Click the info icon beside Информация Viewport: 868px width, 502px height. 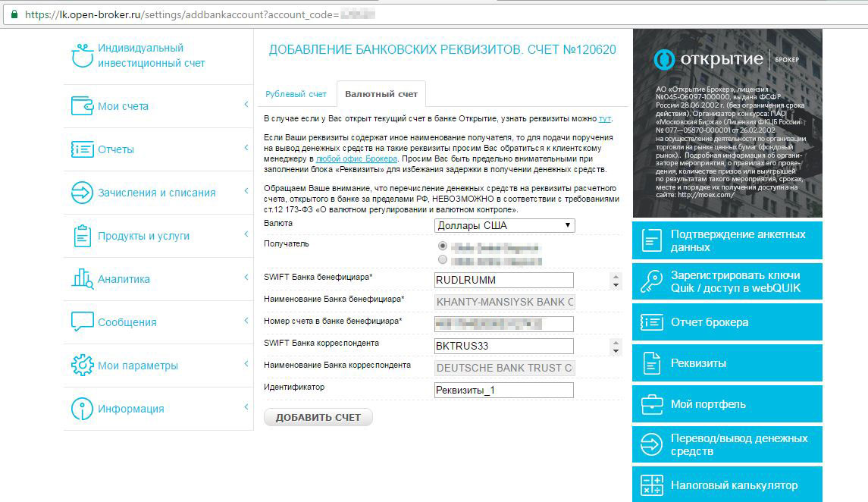click(82, 409)
